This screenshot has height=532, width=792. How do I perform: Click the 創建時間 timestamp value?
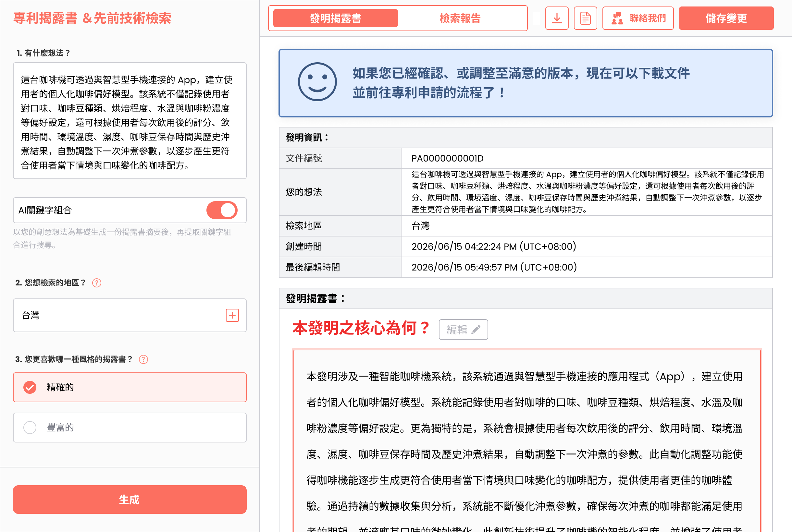coord(494,246)
